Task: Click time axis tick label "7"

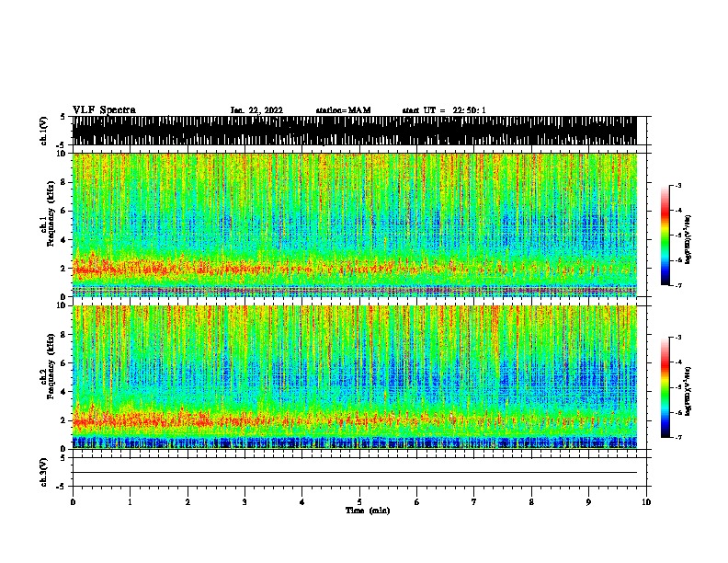Action: pos(474,502)
